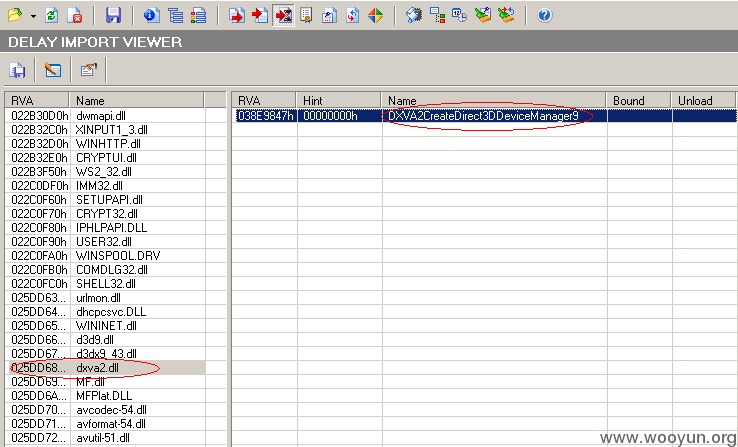Select dhcpcsvc.DLL row

click(105, 311)
